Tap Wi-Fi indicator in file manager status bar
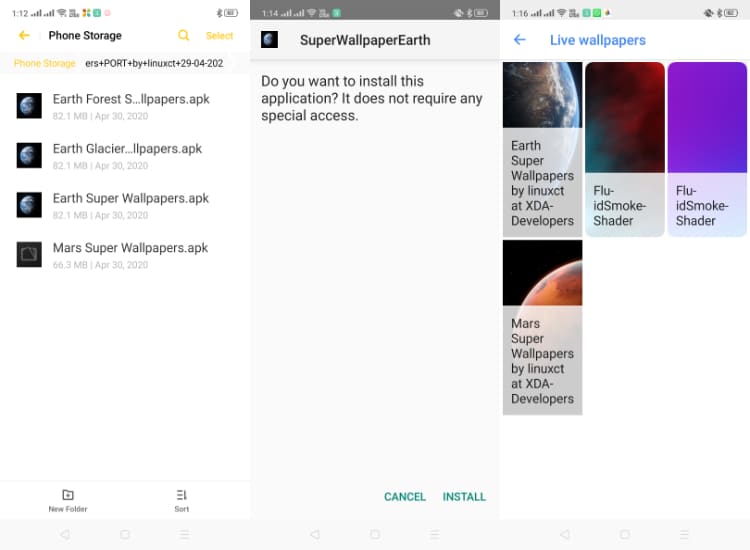Viewport: 750px width, 550px height. 62,13
